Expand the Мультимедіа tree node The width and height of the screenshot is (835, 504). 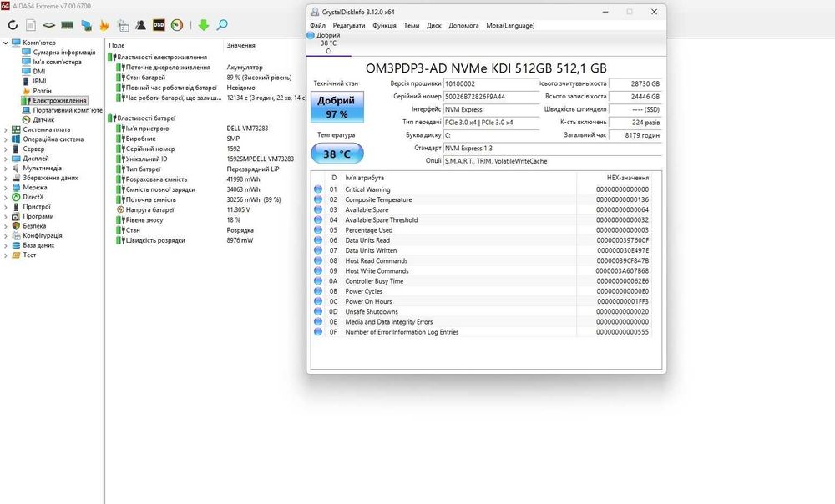coord(5,168)
